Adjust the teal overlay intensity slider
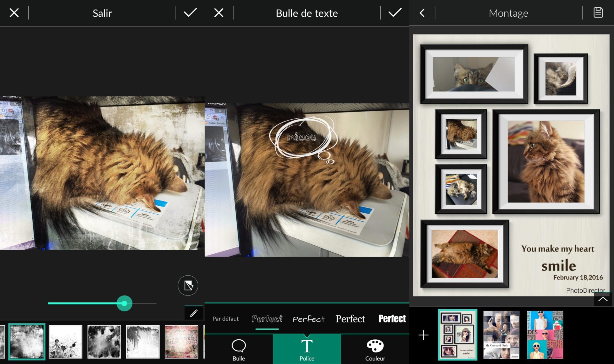 pyautogui.click(x=124, y=303)
